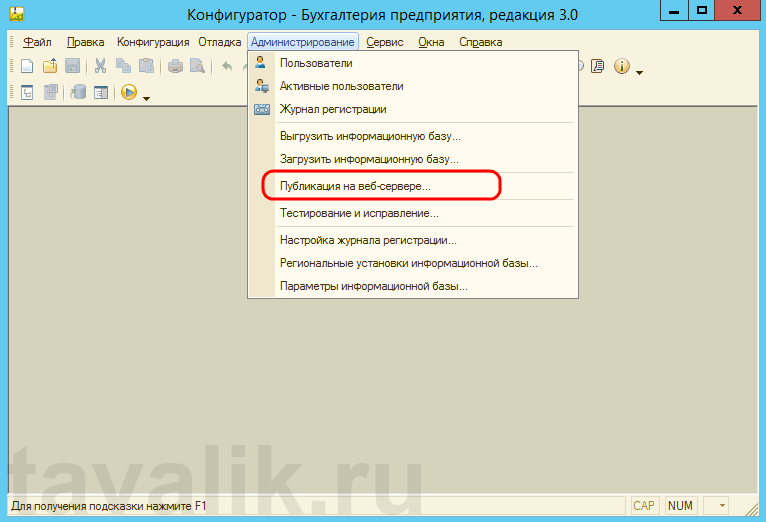Click the Undo arrow icon
Viewport: 766px width, 522px height.
[227, 66]
